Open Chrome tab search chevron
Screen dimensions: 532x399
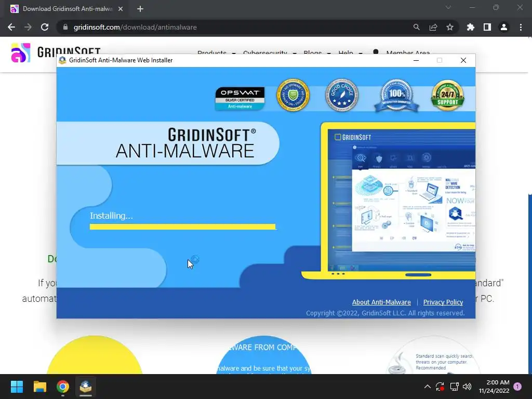coord(448,7)
